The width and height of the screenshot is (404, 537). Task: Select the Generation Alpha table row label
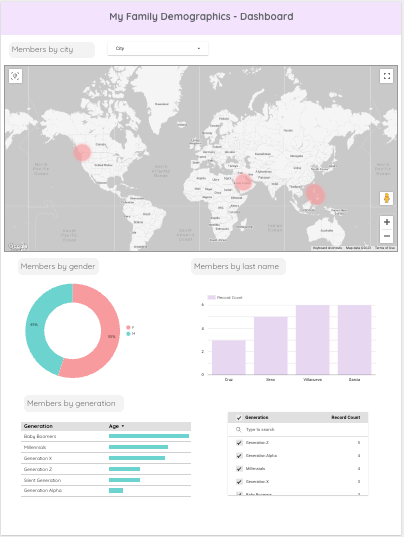pyautogui.click(x=43, y=490)
